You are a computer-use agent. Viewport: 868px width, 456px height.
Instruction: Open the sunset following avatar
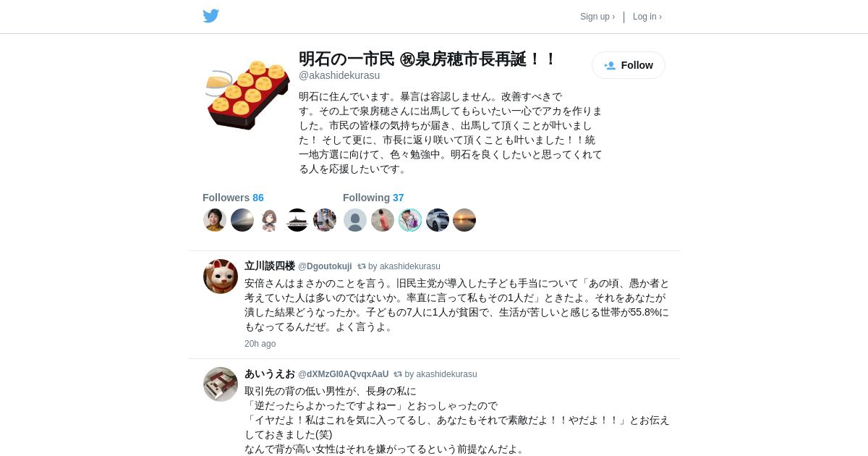click(464, 220)
